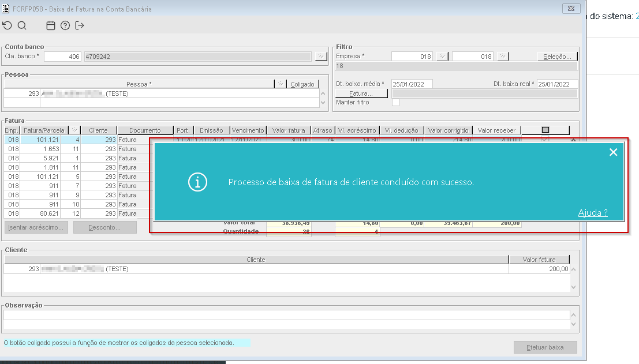The height and width of the screenshot is (364, 639).
Task: Click the Desconto... button
Action: click(x=104, y=227)
